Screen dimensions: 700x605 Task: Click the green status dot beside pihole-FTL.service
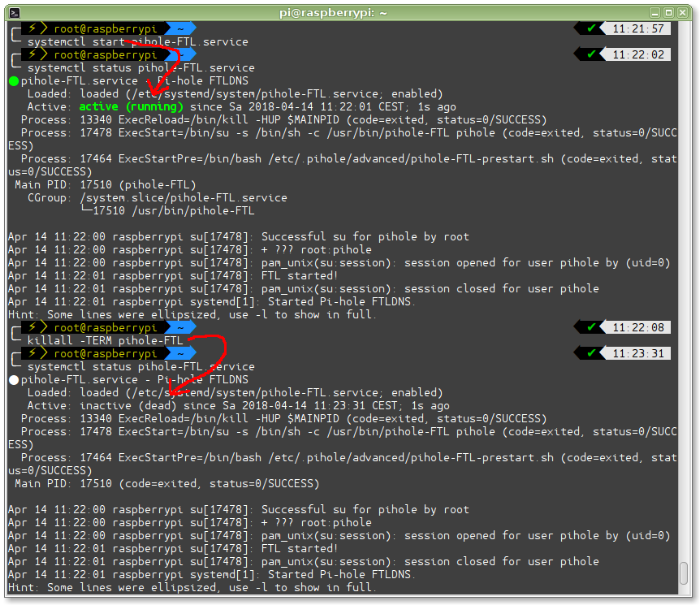point(14,81)
